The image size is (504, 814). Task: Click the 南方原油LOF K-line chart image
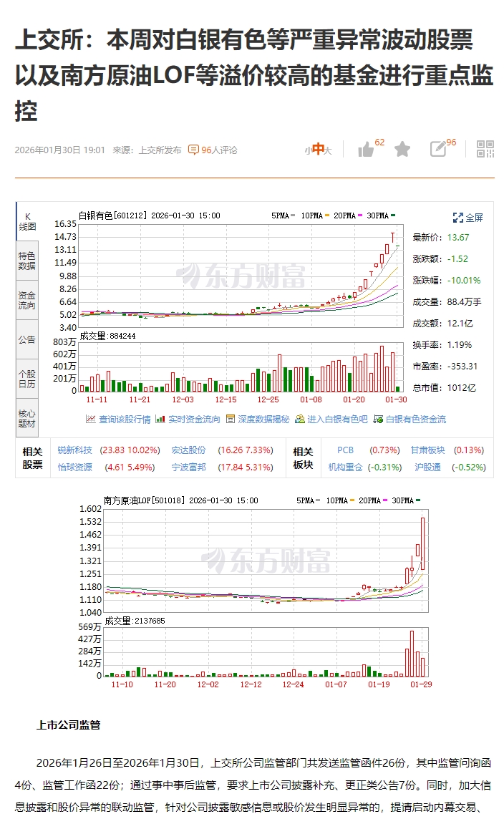[x=266, y=561]
